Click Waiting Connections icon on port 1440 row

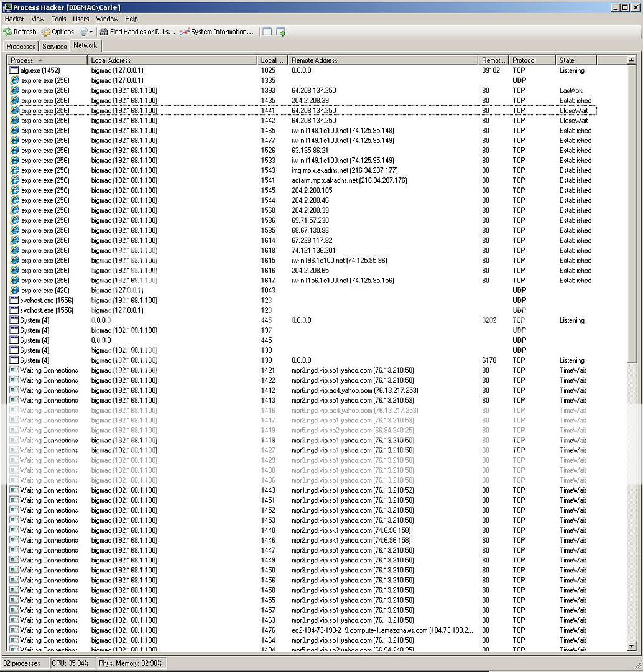point(14,530)
